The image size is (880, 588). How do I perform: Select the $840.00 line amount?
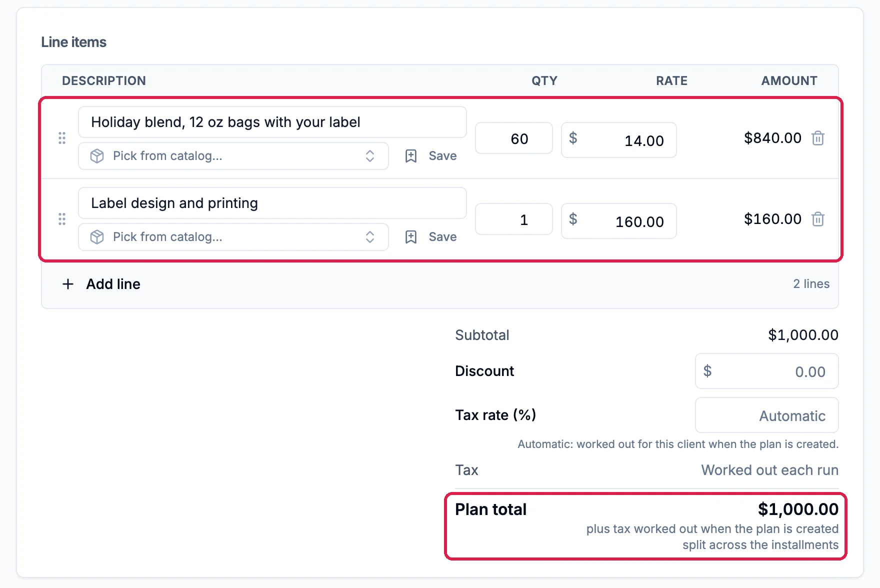pyautogui.click(x=772, y=138)
